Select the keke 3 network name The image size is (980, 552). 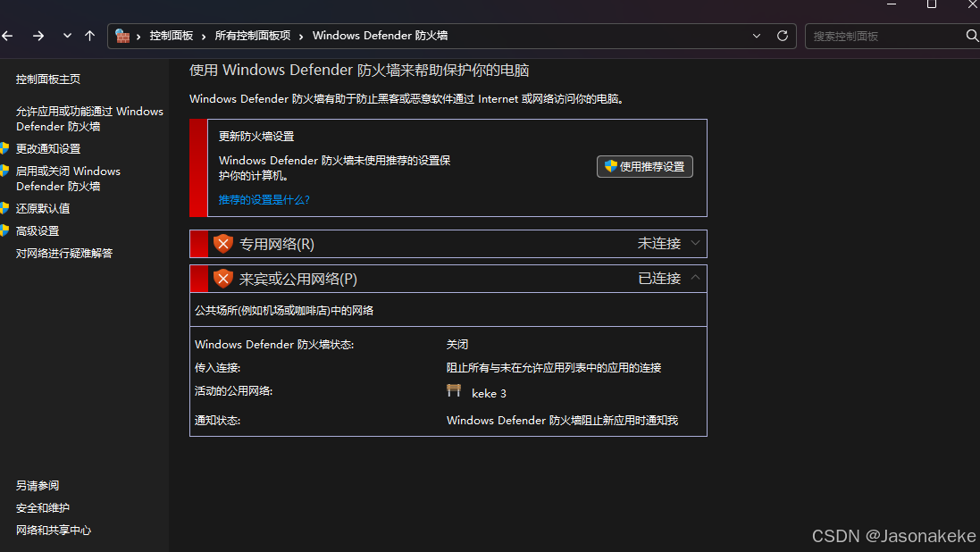489,393
